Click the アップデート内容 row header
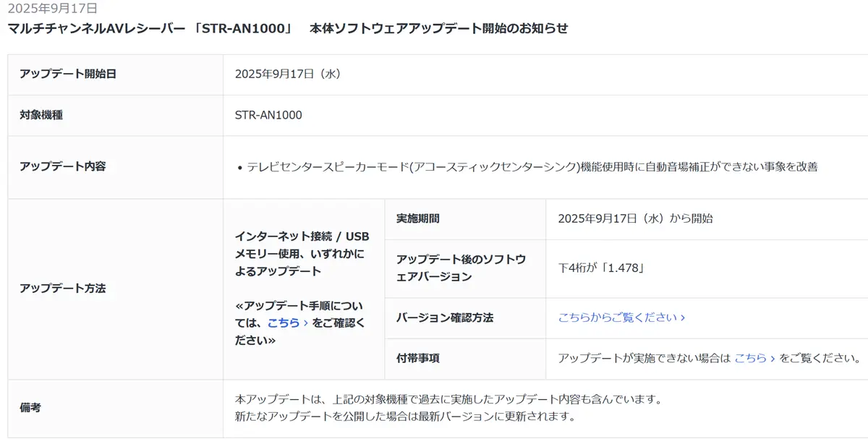This screenshot has height=444, width=868. tap(115, 166)
